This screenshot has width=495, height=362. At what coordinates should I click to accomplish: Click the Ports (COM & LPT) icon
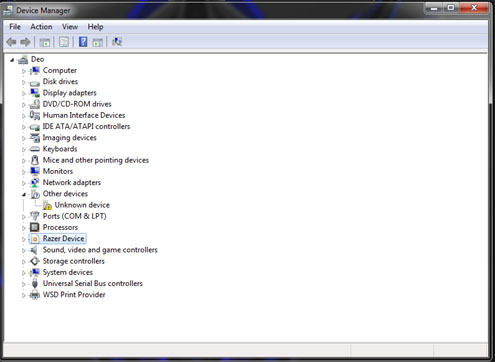click(35, 216)
